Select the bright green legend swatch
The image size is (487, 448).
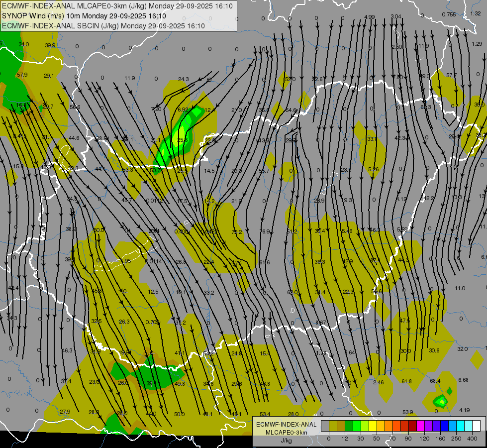click(x=357, y=426)
